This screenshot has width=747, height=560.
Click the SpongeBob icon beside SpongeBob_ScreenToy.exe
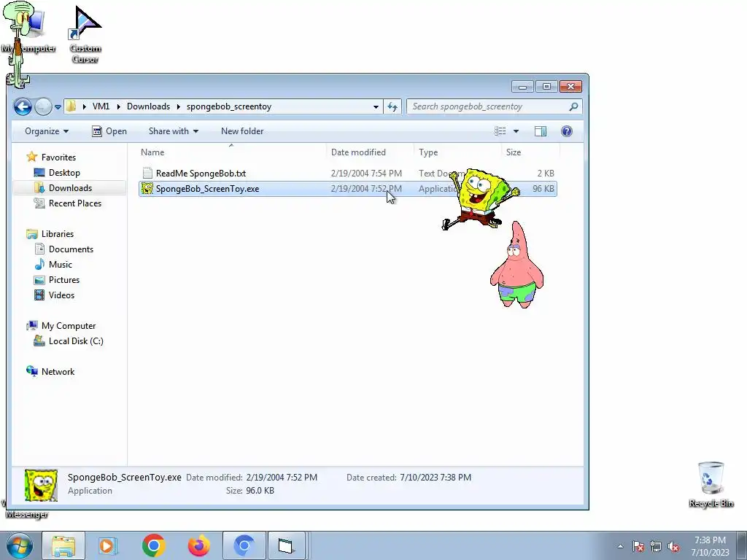pos(147,189)
